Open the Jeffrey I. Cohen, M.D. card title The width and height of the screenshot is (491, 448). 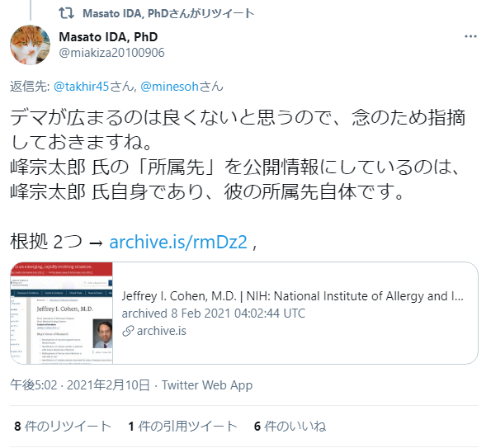(x=292, y=296)
